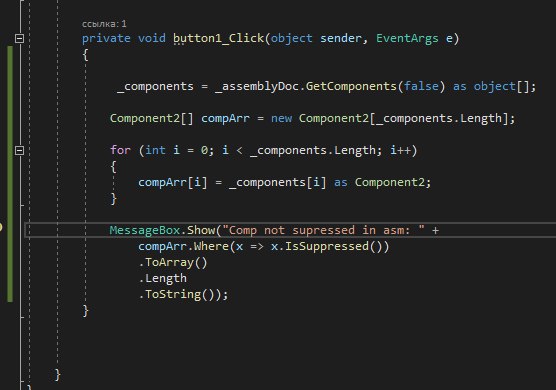Select the compArr variable declaration
The image size is (556, 390).
pyautogui.click(x=225, y=118)
